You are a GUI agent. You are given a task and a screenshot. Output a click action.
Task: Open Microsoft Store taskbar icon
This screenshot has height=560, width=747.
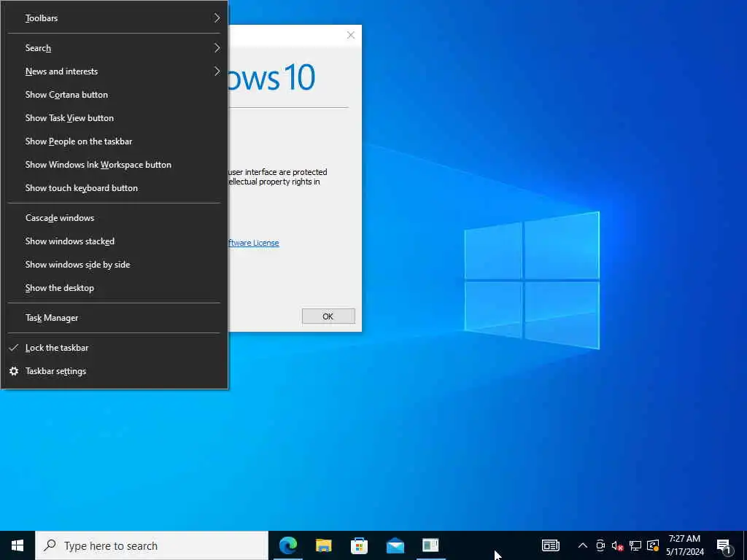359,545
